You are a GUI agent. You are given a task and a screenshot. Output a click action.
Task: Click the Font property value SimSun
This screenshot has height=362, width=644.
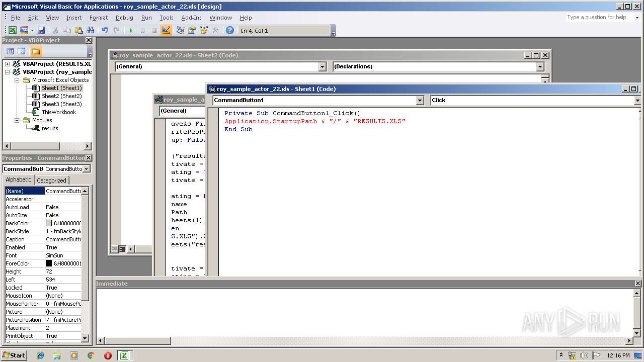(63, 255)
